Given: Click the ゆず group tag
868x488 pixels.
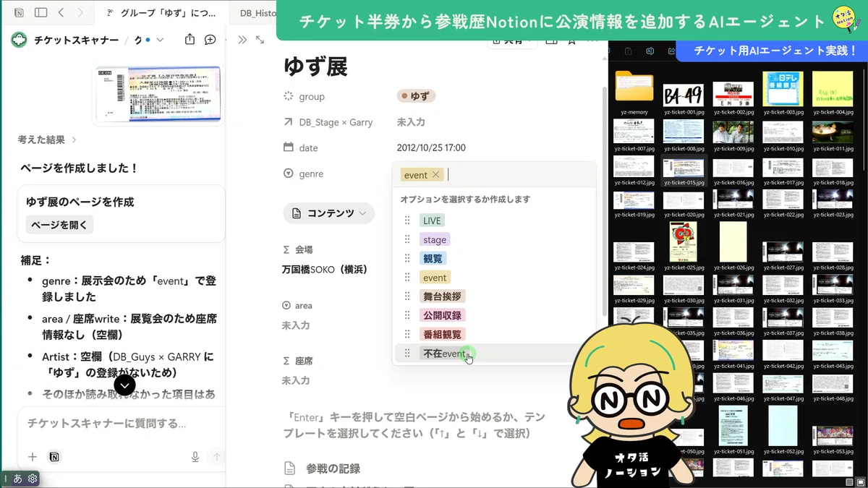Looking at the screenshot, I should point(416,96).
